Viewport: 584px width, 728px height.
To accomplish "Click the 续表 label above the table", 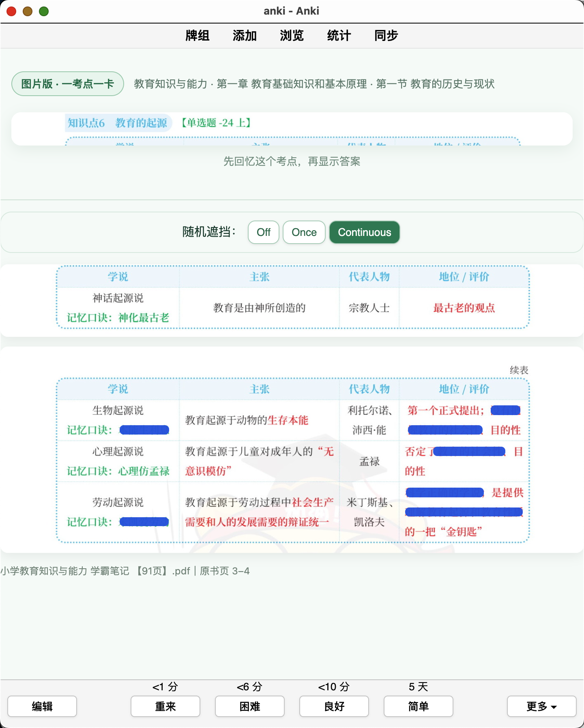I will coord(519,370).
